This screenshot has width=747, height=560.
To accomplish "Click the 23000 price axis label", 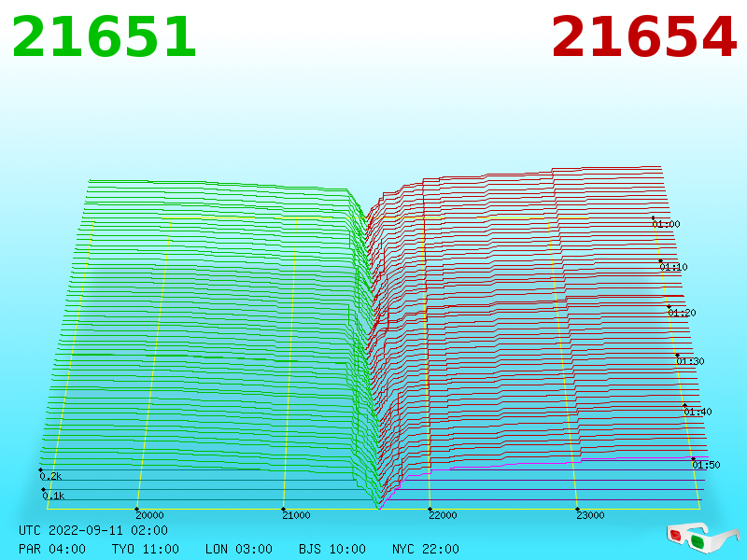I will [590, 515].
